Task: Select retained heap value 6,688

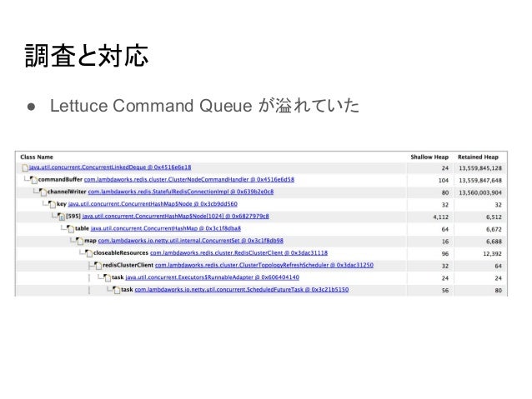Action: pyautogui.click(x=494, y=242)
